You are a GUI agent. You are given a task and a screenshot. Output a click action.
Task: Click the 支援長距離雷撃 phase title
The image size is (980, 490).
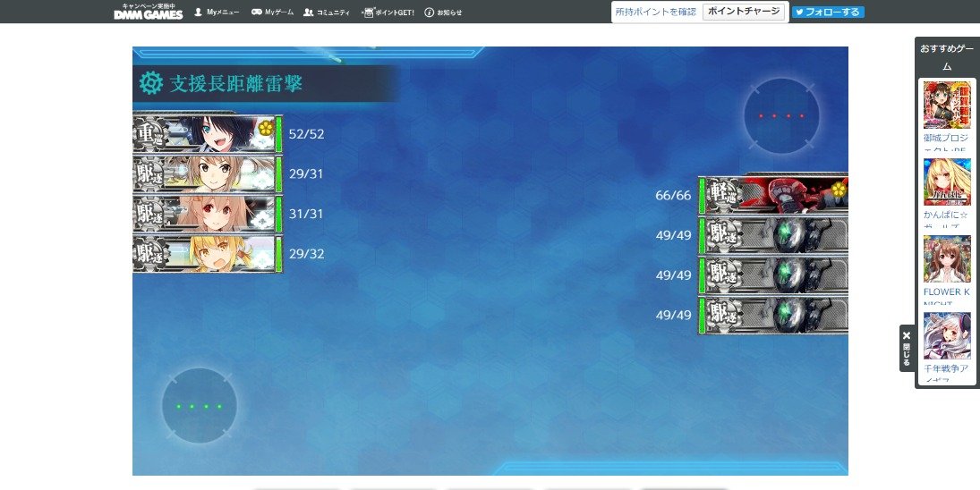(235, 83)
